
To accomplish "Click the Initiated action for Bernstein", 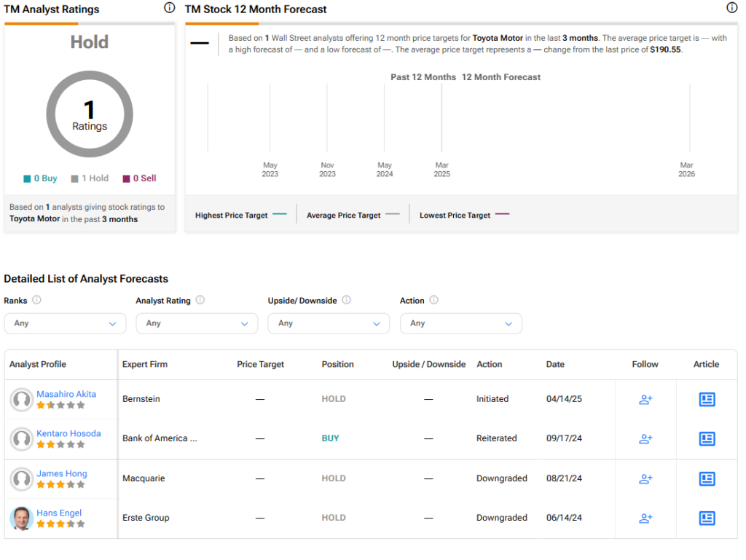I will [x=492, y=399].
